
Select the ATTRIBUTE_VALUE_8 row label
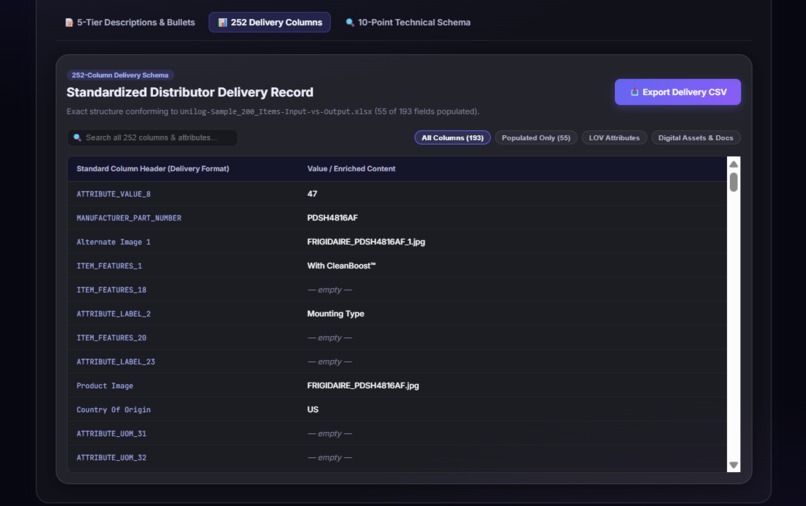coord(114,194)
